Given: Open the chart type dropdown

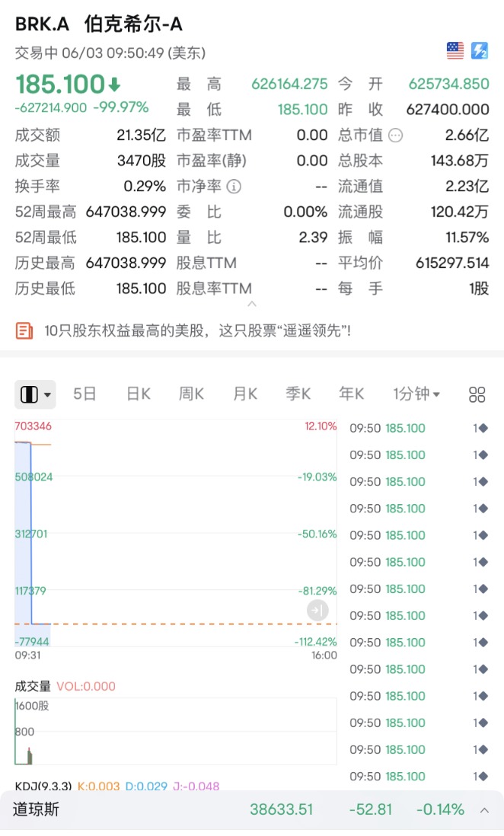Looking at the screenshot, I should tap(35, 394).
